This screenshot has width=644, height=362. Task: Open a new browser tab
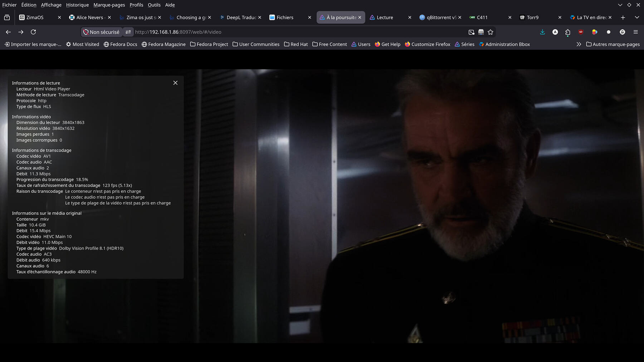coord(623,18)
